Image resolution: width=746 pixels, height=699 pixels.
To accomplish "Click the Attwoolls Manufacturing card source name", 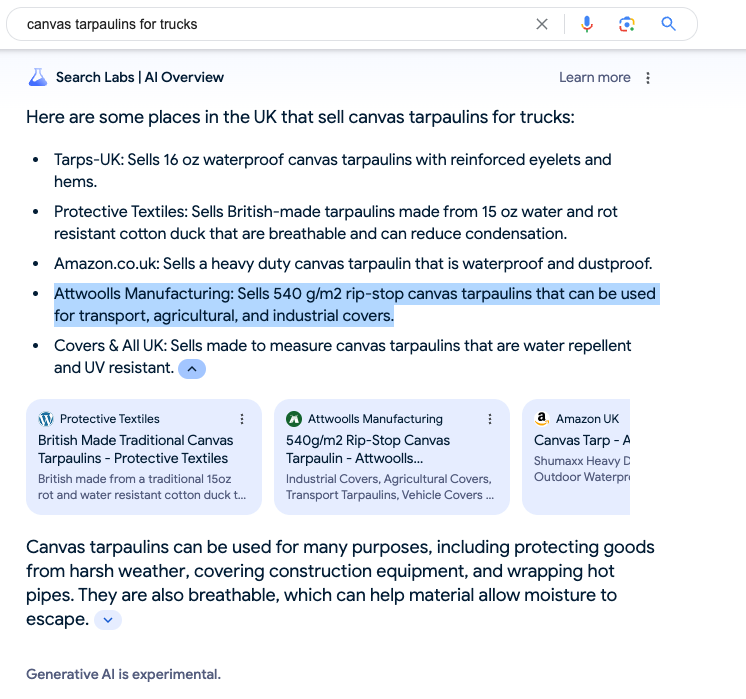I will [375, 419].
